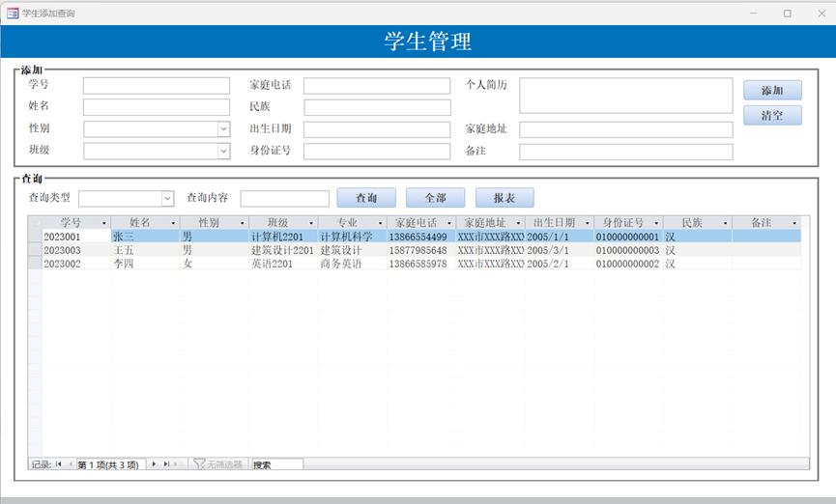
Task: Select birth date 2005/3/1
Action: (x=560, y=250)
